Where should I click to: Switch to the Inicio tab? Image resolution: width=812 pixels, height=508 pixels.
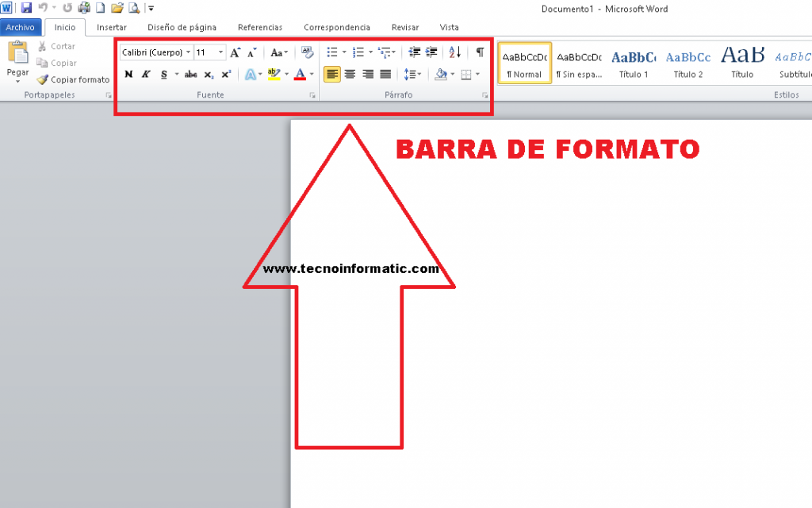pyautogui.click(x=65, y=28)
